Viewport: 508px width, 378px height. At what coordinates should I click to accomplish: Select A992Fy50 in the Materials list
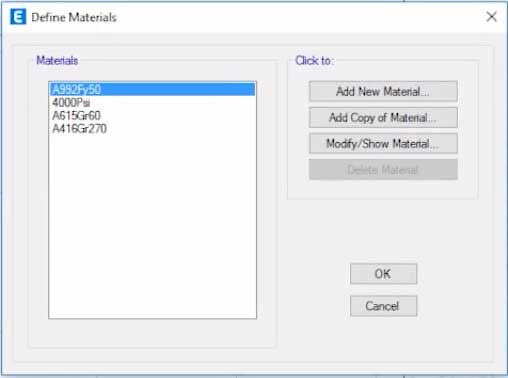153,89
